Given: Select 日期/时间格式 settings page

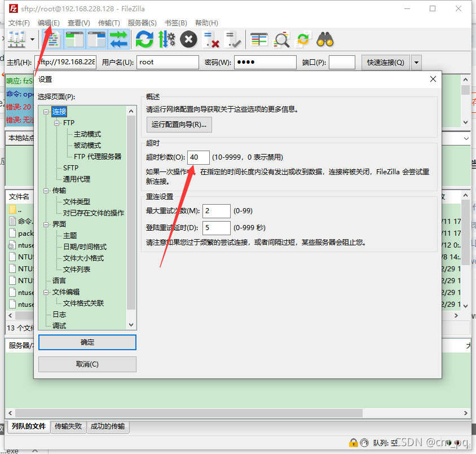Looking at the screenshot, I should [x=85, y=246].
